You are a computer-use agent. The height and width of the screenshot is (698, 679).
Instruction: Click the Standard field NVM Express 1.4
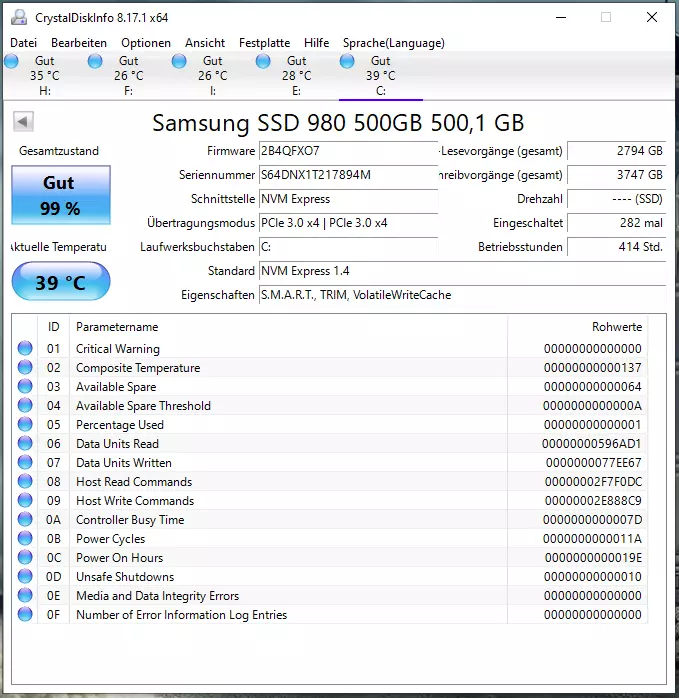463,271
